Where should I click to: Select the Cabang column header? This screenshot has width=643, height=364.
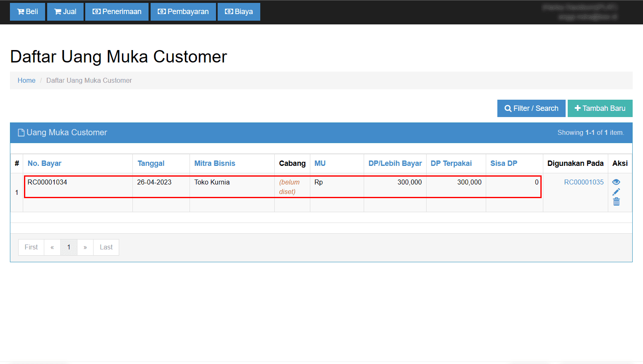[x=292, y=163]
